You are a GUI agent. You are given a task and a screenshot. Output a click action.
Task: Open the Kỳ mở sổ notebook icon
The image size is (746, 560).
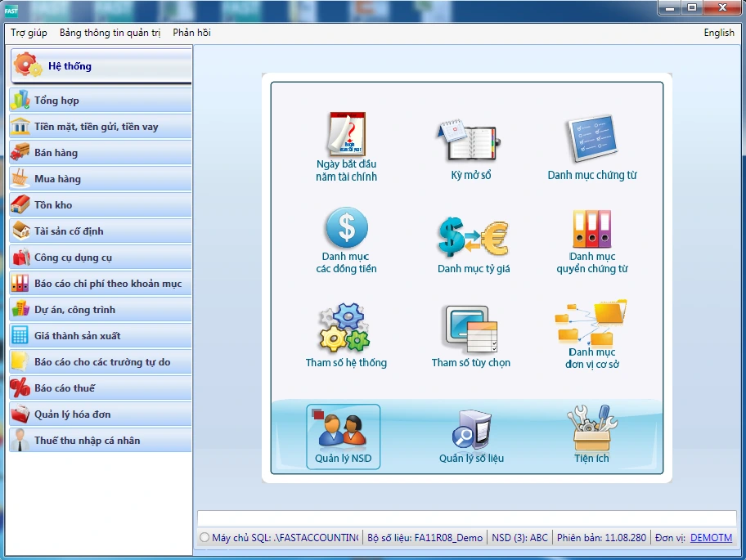point(470,140)
